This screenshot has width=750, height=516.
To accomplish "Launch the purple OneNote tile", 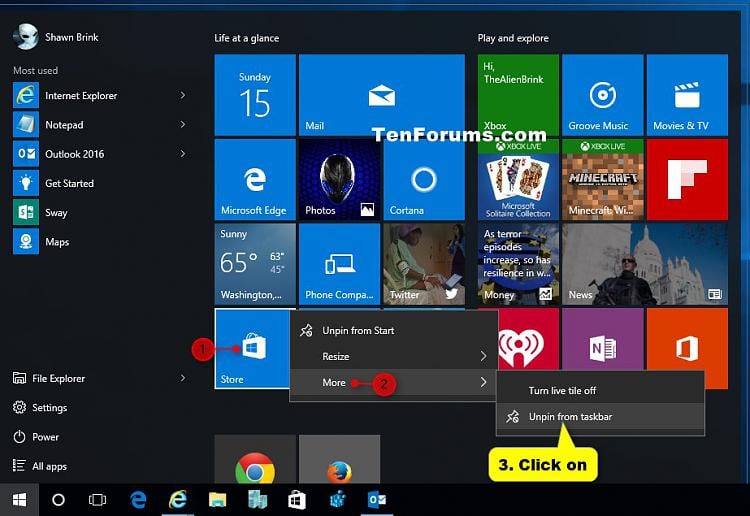I will pos(603,339).
